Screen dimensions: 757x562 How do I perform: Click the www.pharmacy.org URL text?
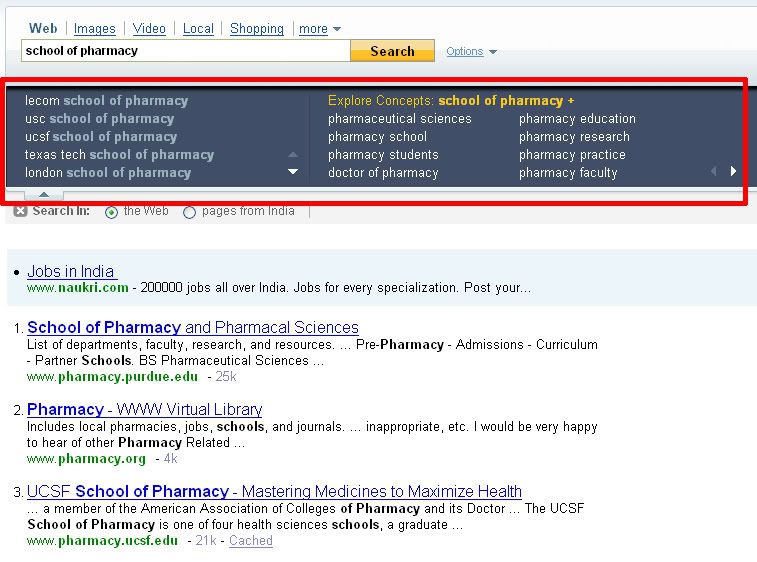[86, 459]
